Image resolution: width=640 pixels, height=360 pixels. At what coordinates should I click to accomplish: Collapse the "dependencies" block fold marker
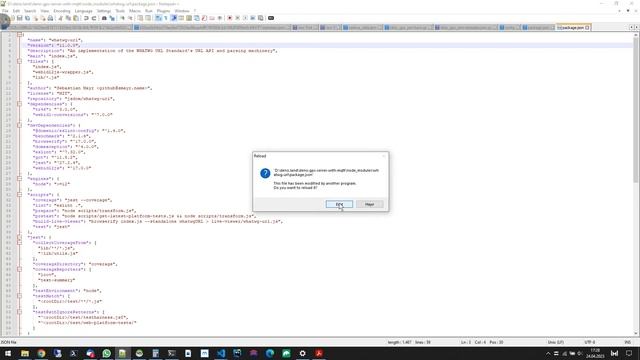(19, 104)
